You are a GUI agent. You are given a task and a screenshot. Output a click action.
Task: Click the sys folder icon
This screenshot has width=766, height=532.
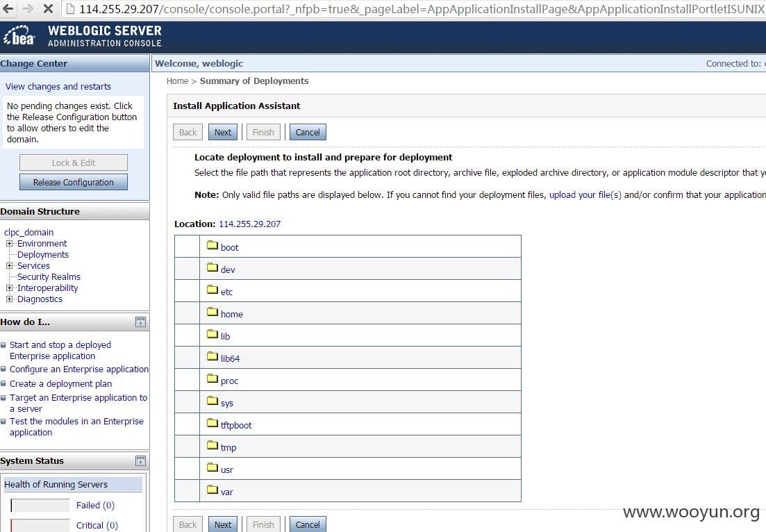point(212,401)
